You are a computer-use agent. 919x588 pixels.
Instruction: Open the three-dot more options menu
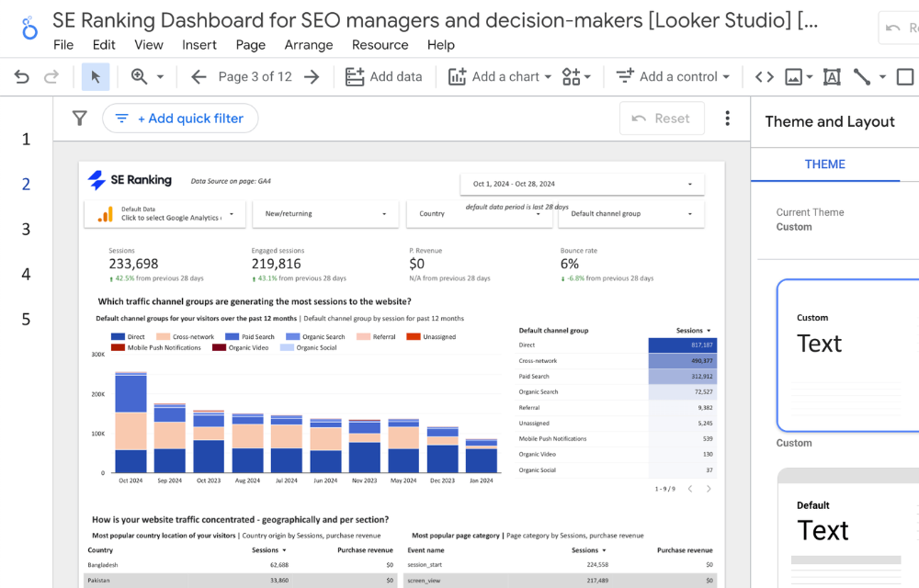click(x=727, y=119)
